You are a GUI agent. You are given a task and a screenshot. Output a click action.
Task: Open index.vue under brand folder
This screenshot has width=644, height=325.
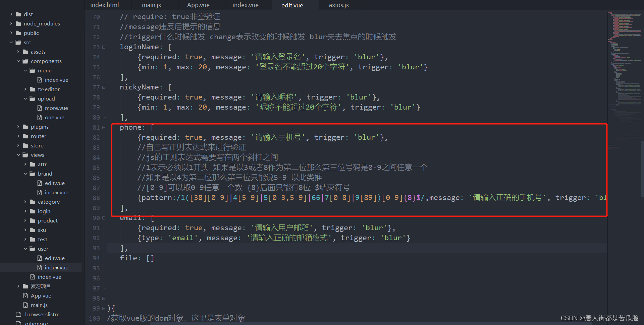point(56,192)
